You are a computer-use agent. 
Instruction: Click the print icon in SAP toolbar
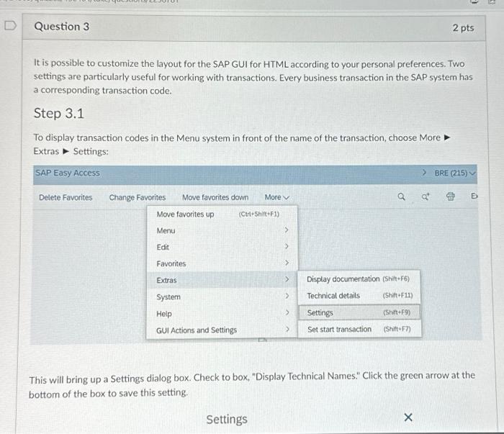click(451, 196)
